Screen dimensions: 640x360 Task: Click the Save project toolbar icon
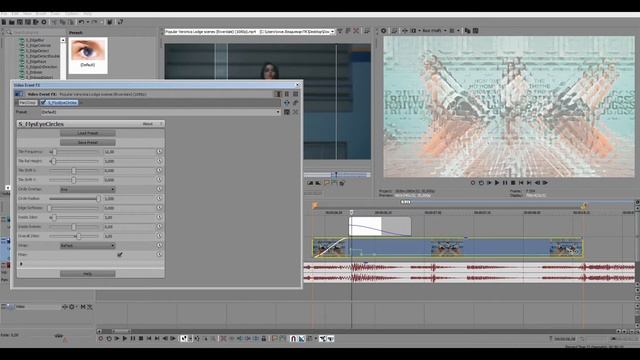tap(20, 22)
